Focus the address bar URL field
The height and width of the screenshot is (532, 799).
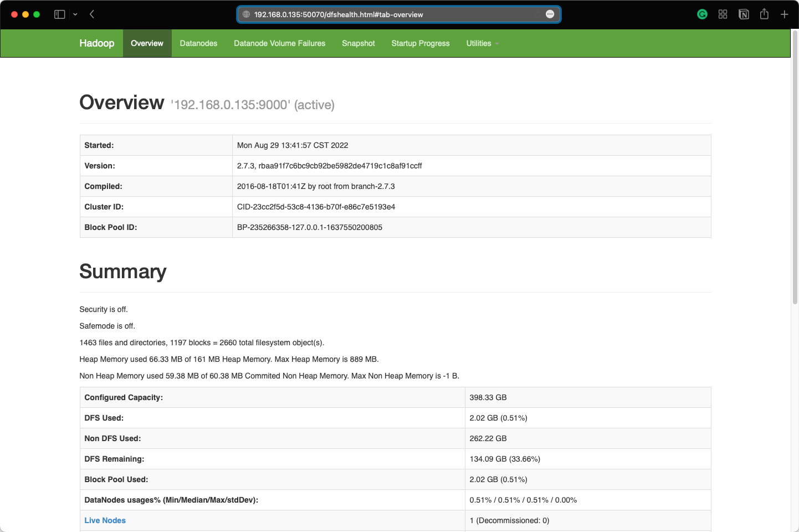[399, 14]
